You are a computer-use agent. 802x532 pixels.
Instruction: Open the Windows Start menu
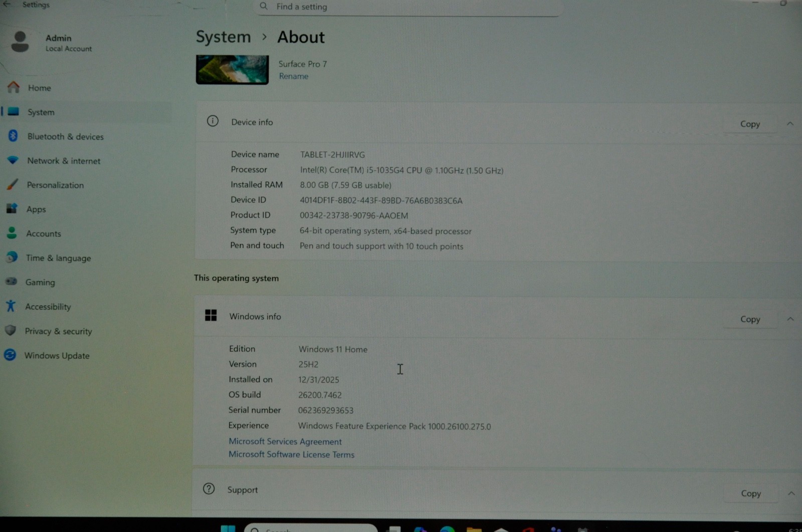pyautogui.click(x=228, y=528)
